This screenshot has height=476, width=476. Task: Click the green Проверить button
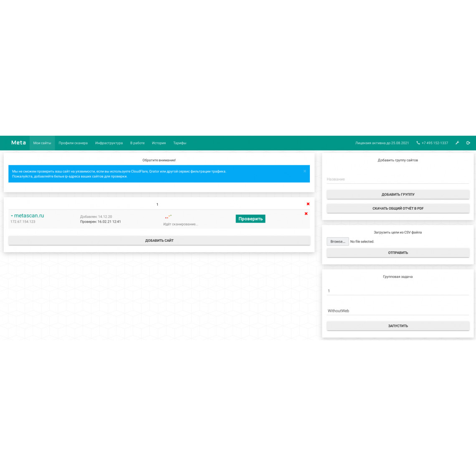pos(251,218)
